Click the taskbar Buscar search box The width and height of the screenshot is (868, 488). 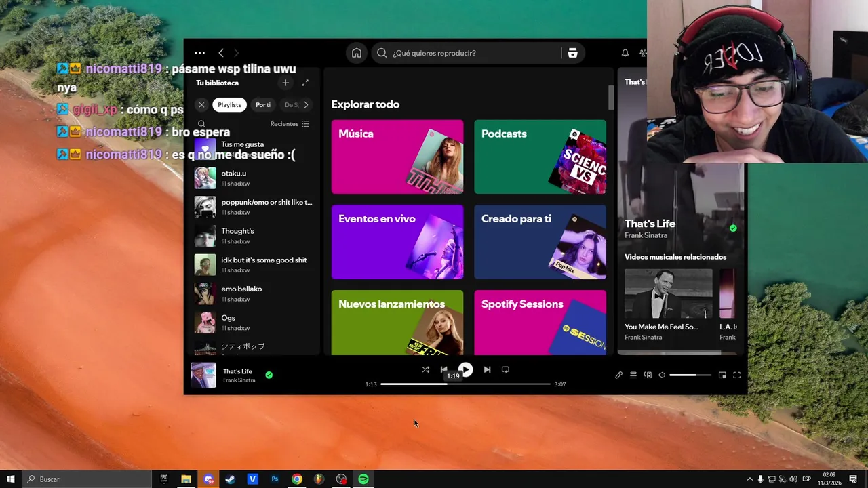87,479
